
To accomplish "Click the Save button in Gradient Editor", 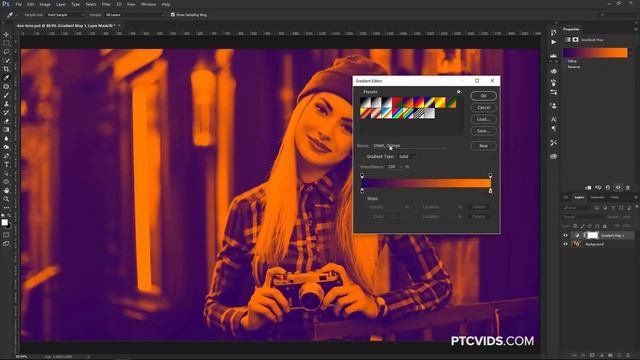I will [483, 131].
